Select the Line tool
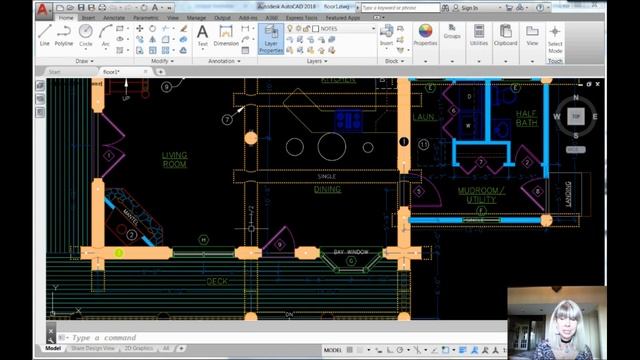This screenshot has width=640, height=360. click(44, 35)
